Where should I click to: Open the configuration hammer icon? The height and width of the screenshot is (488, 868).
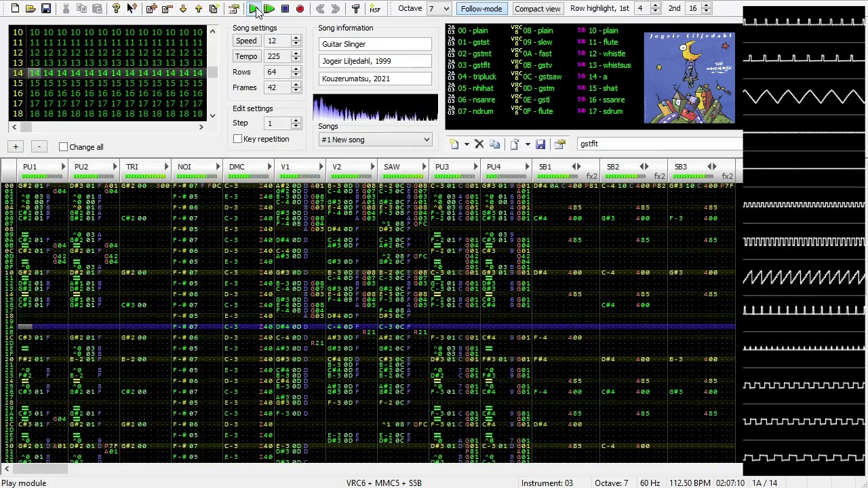(x=355, y=9)
